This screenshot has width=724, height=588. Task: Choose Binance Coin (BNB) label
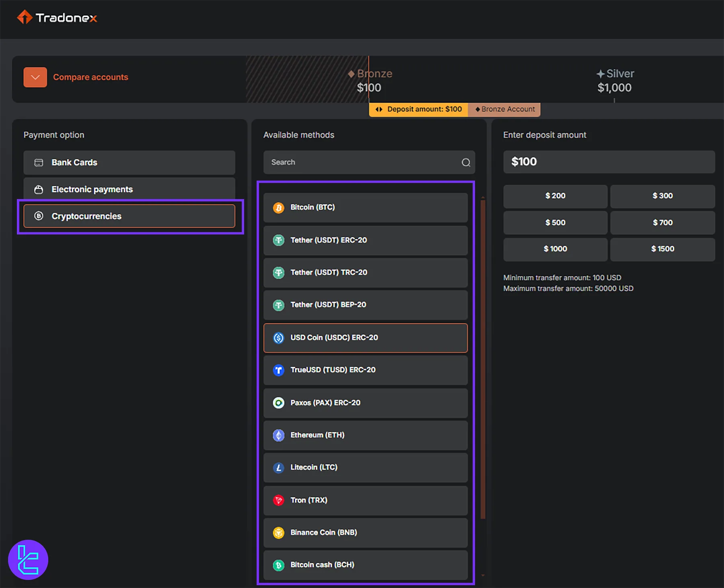click(324, 532)
